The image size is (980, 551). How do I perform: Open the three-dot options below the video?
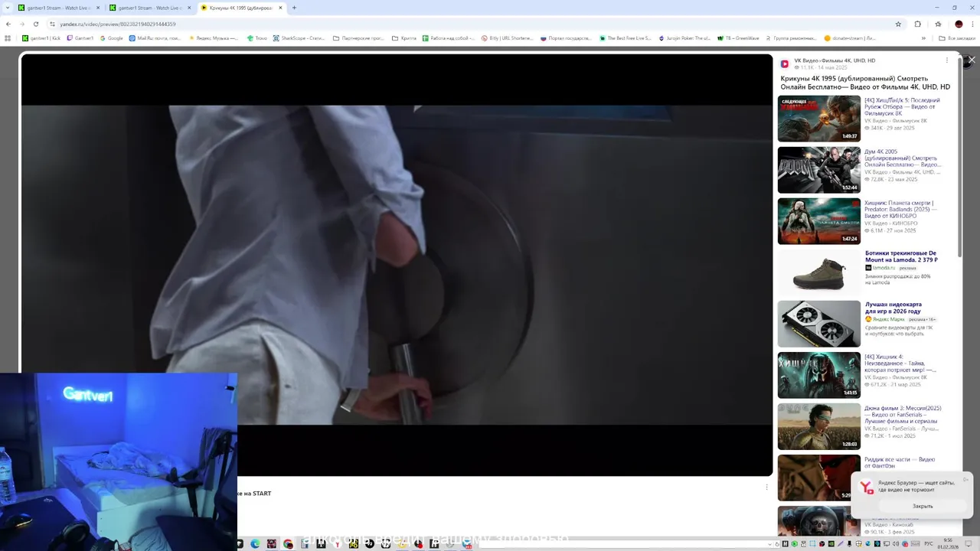point(766,487)
